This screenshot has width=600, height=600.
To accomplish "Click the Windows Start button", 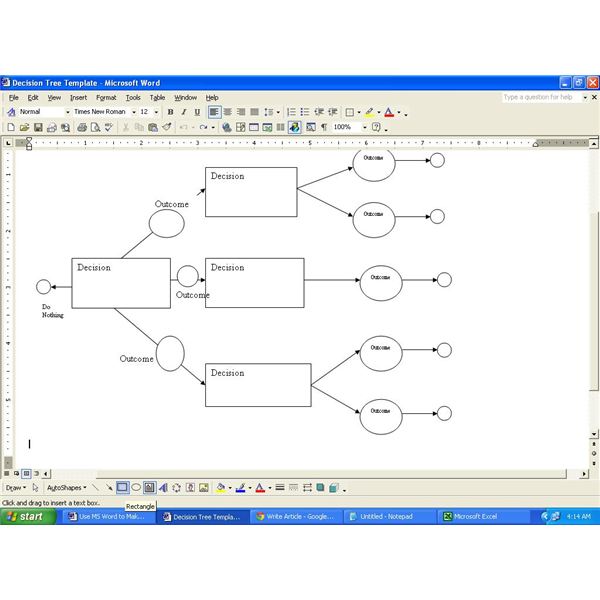I will click(x=28, y=517).
